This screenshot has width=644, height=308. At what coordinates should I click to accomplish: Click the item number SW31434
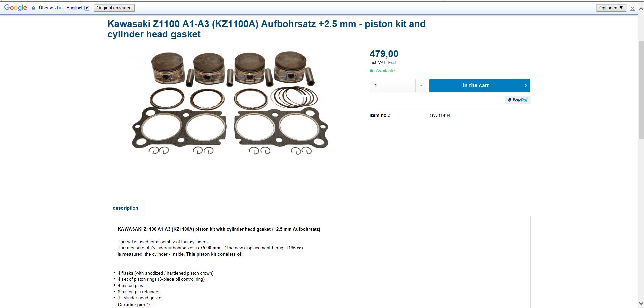point(440,115)
